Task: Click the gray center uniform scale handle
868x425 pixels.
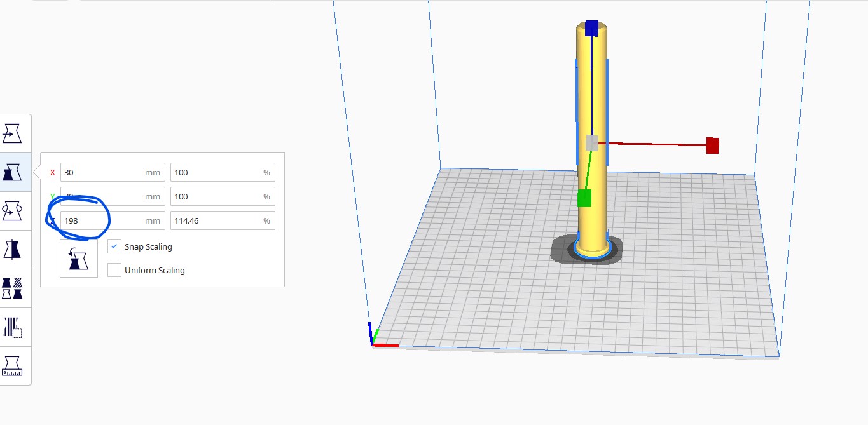Action: [x=592, y=142]
